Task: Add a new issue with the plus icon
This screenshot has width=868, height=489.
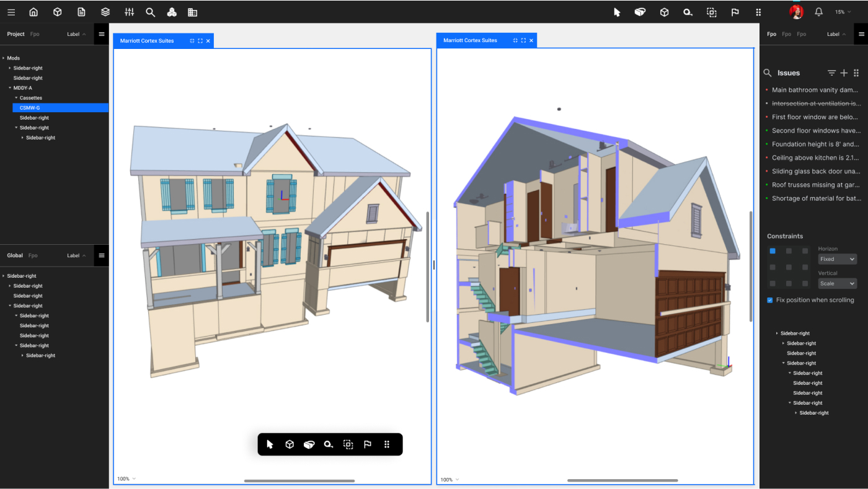Action: coord(844,73)
